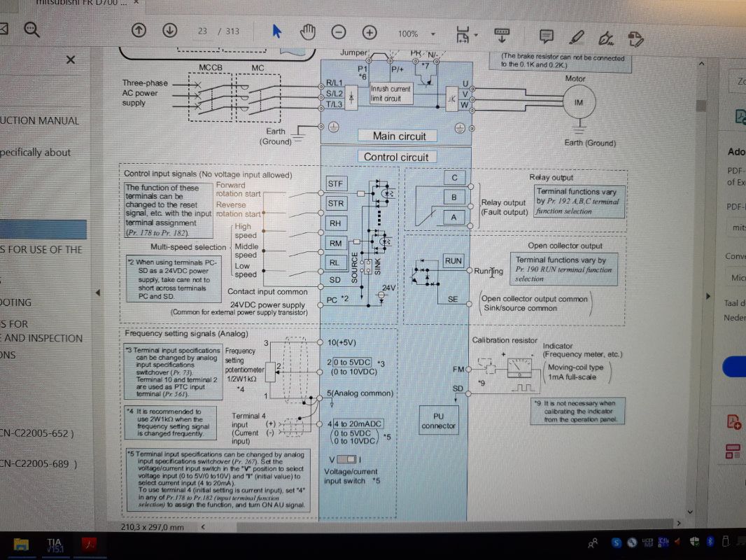This screenshot has width=746, height=560.
Task: Click Adobe Acrobat icon in taskbar
Action: tap(89, 544)
